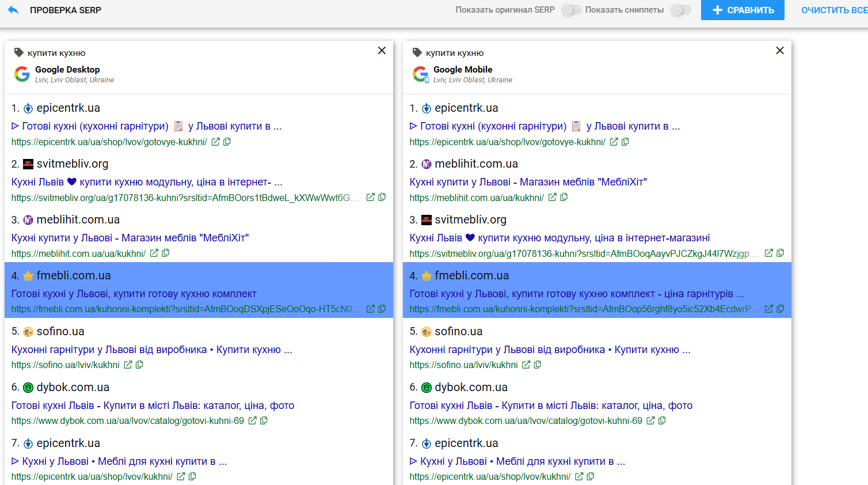Screen dimensions: 868x485
Task: Copy dybok.com.ua URL in Desktop panel
Action: pos(264,420)
